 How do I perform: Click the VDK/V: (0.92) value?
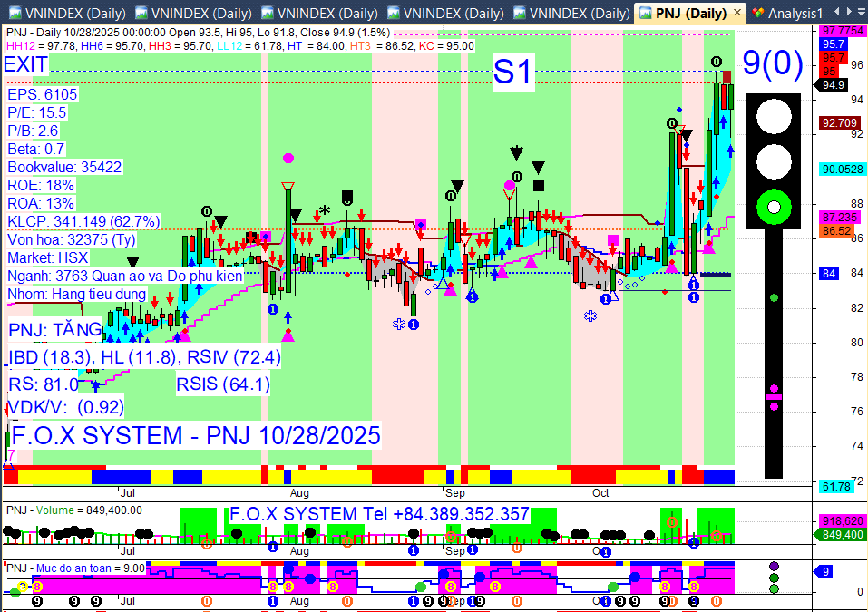pyautogui.click(x=65, y=407)
